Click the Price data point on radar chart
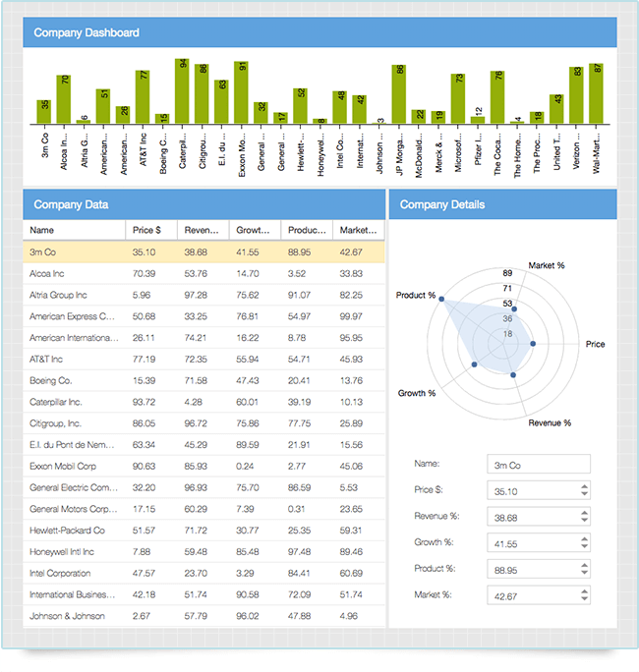 tap(533, 344)
